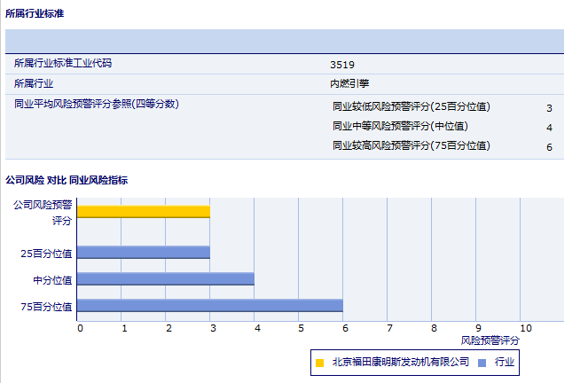588x383 pixels.
Task: Click the 同业较低风险预警评分(25百分位值) label
Action: (411, 106)
